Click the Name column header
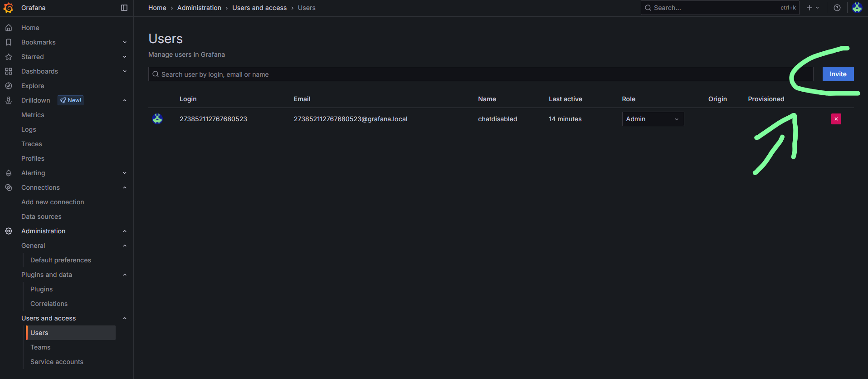Image resolution: width=868 pixels, height=379 pixels. coord(487,99)
